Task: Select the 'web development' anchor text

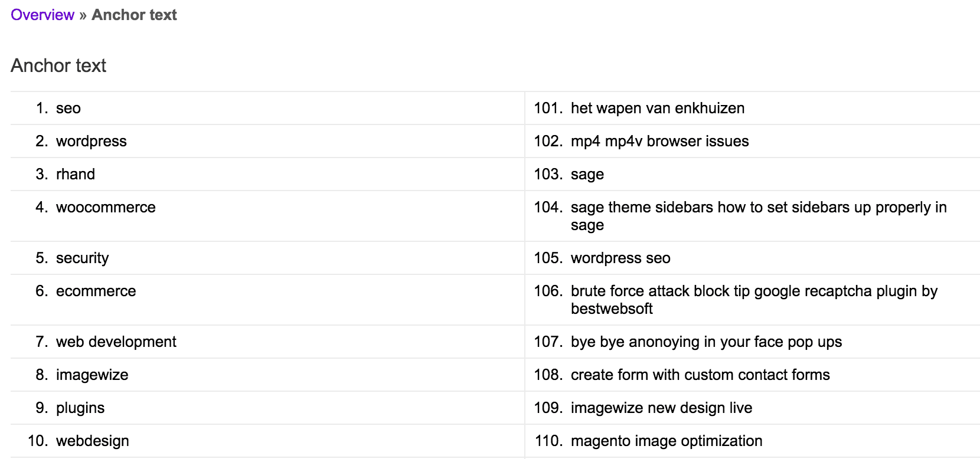Action: (116, 342)
